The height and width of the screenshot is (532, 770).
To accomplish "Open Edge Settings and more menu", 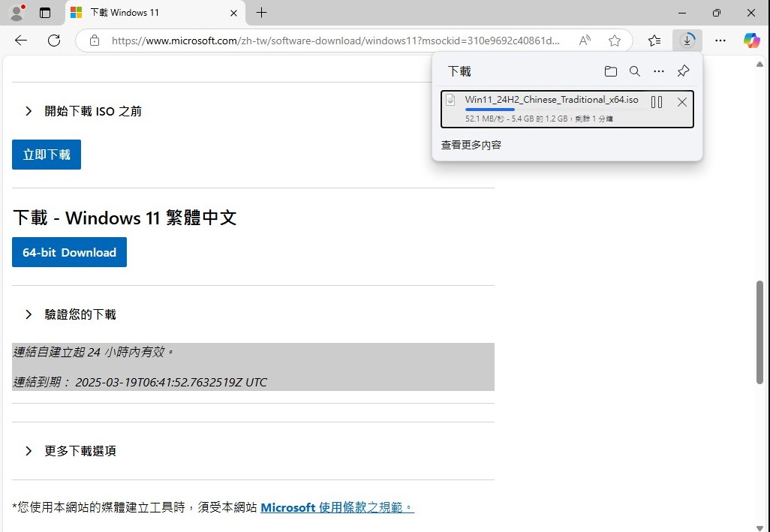I will 720,41.
